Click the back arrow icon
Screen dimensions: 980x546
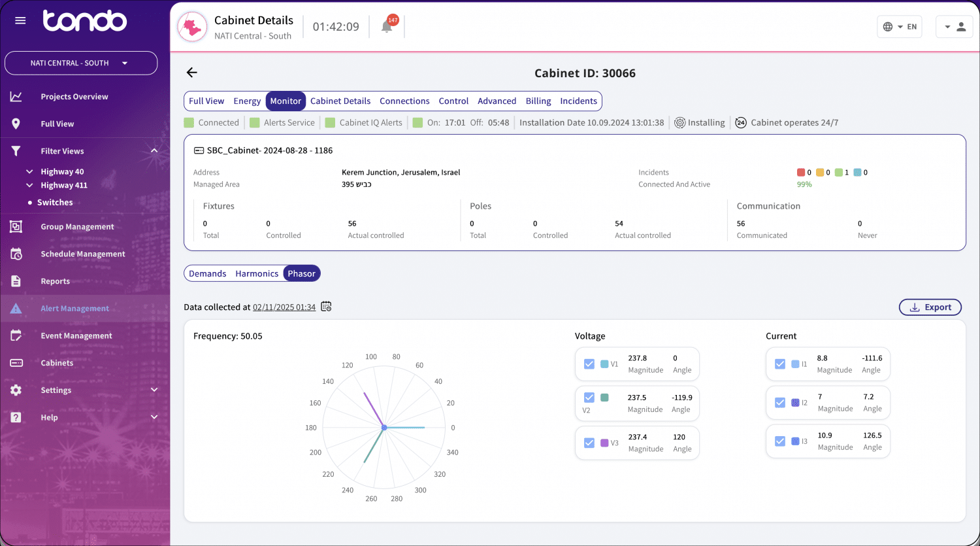(x=191, y=73)
